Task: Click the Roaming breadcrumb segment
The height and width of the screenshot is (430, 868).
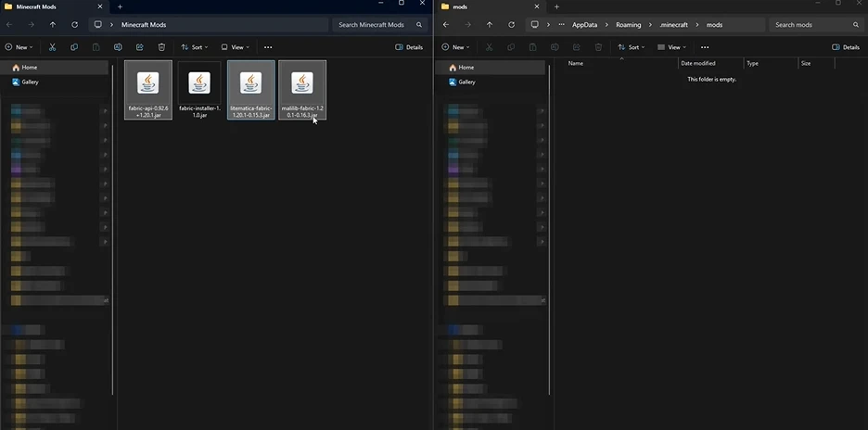Action: pos(628,25)
